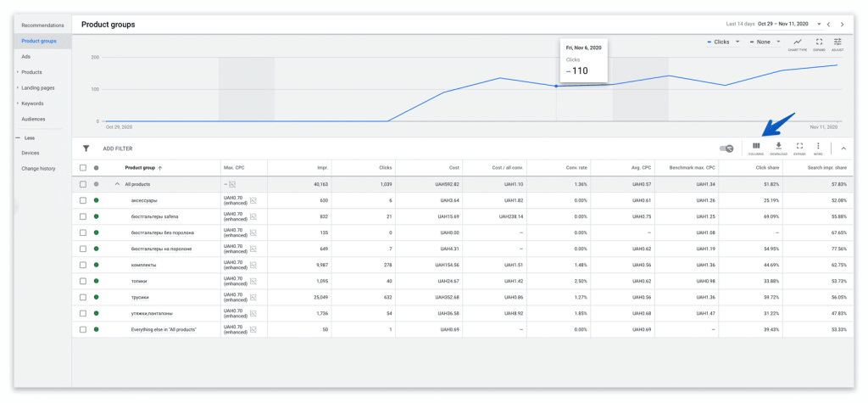Open the None metric dropdown
Viewport: 868px width, 403px height.
(x=765, y=42)
